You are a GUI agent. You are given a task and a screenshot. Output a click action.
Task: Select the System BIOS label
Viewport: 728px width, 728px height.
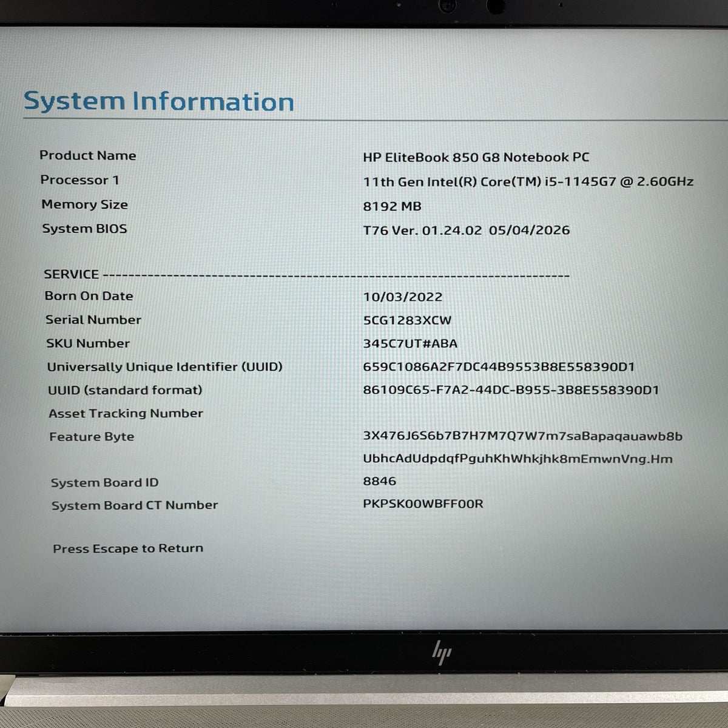pyautogui.click(x=84, y=229)
